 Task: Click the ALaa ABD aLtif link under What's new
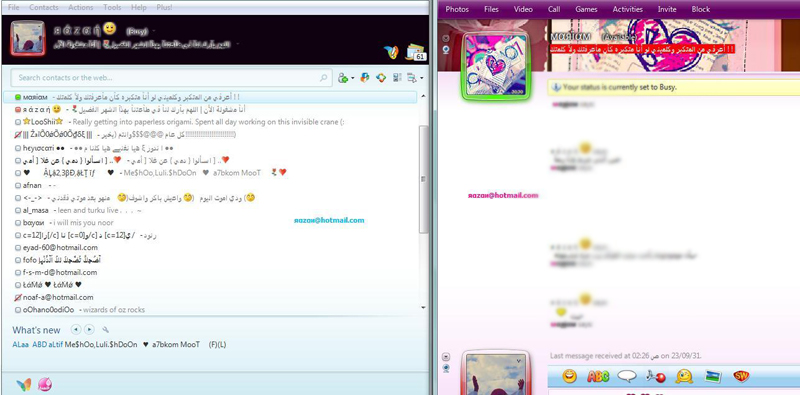[38, 344]
